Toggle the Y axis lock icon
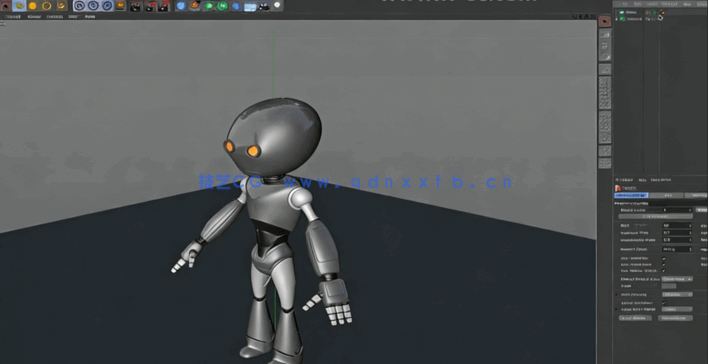 click(x=93, y=5)
